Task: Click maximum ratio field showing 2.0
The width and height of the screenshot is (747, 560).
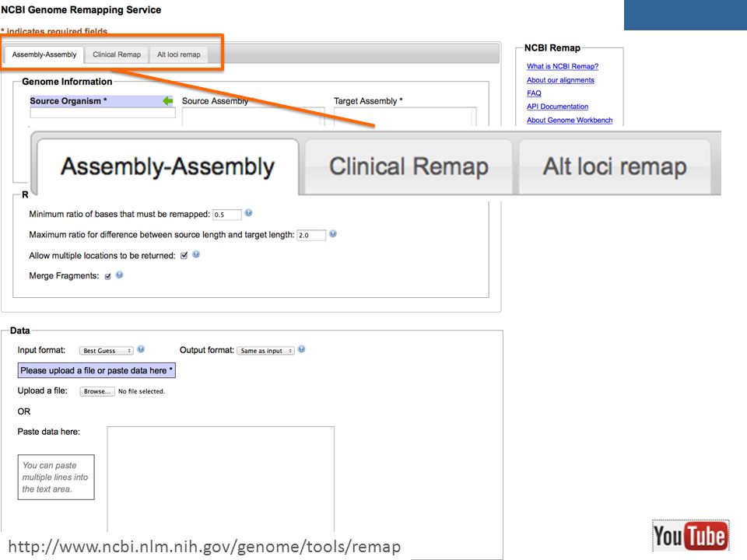Action: [x=311, y=235]
